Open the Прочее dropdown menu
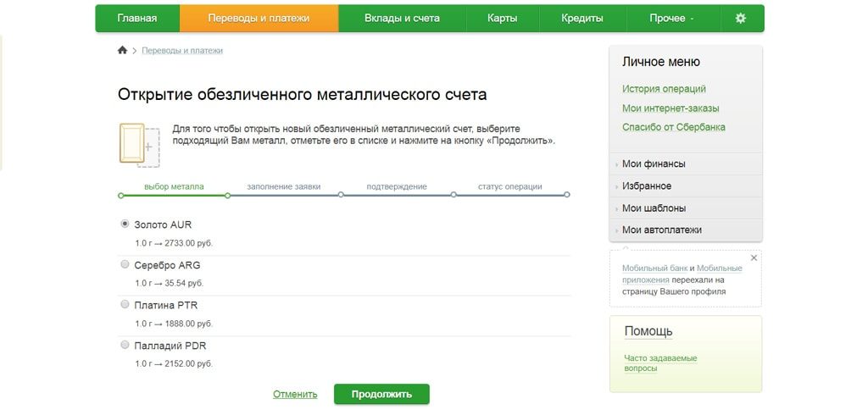This screenshot has height=410, width=868. click(671, 18)
